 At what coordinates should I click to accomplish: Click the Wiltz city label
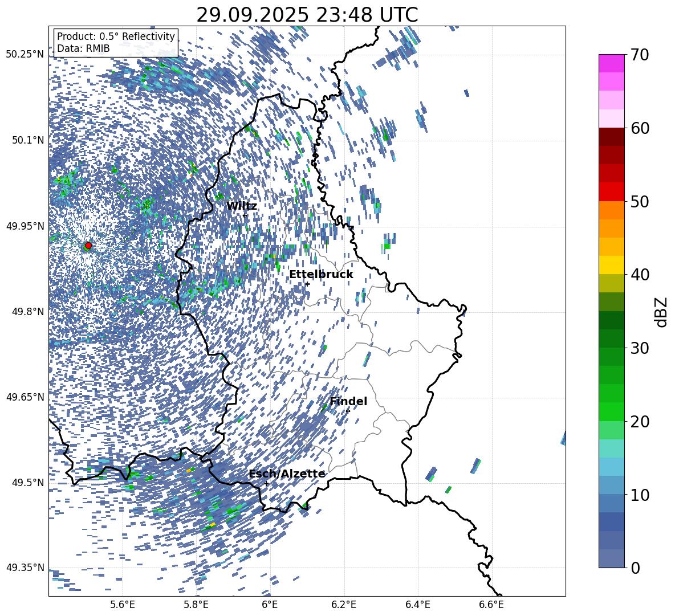click(242, 206)
